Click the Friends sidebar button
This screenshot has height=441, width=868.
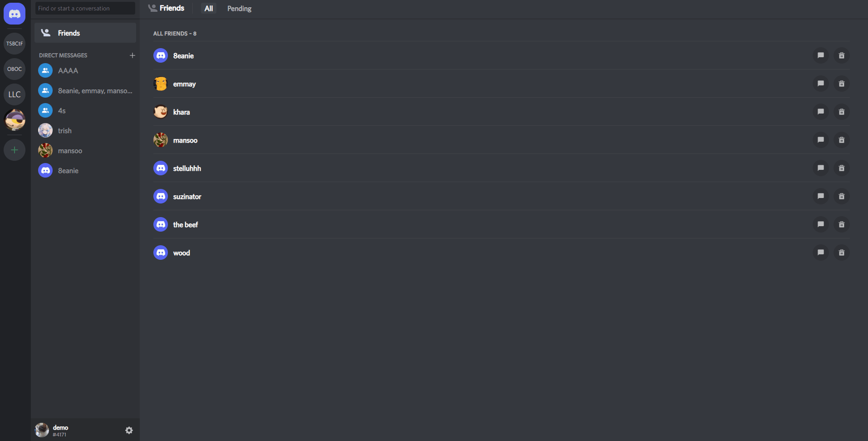[x=85, y=33]
